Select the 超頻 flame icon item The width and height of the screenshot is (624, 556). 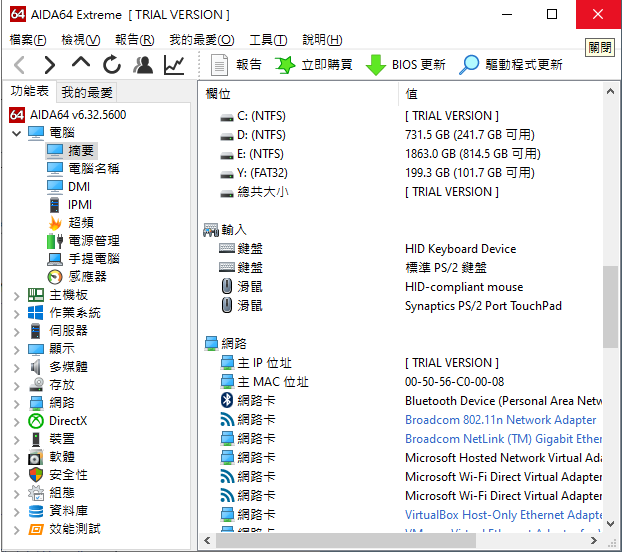(55, 223)
